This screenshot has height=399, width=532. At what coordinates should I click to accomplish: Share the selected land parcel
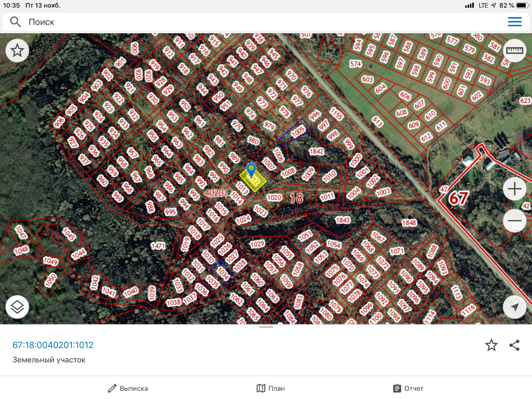point(514,345)
